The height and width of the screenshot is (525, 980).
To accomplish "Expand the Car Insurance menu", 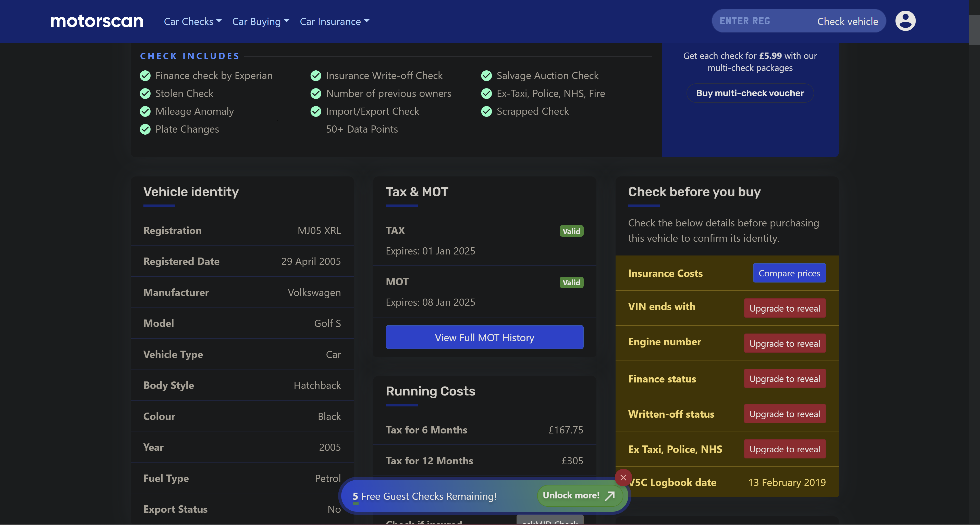I will coord(334,22).
